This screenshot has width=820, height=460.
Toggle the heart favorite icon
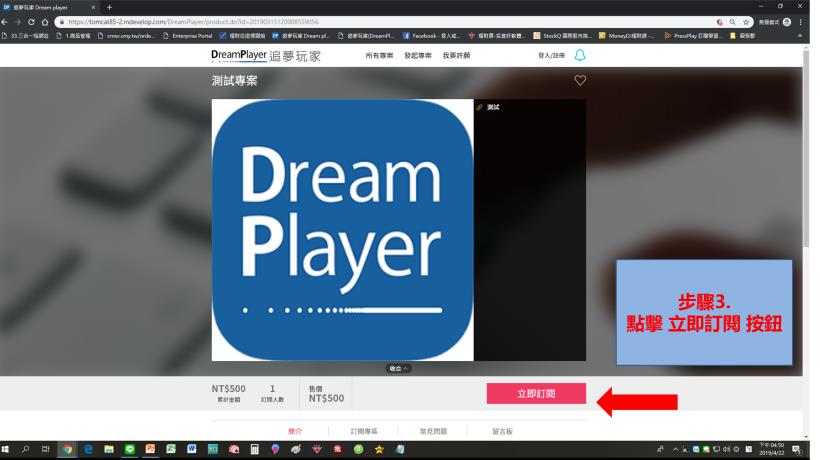580,80
